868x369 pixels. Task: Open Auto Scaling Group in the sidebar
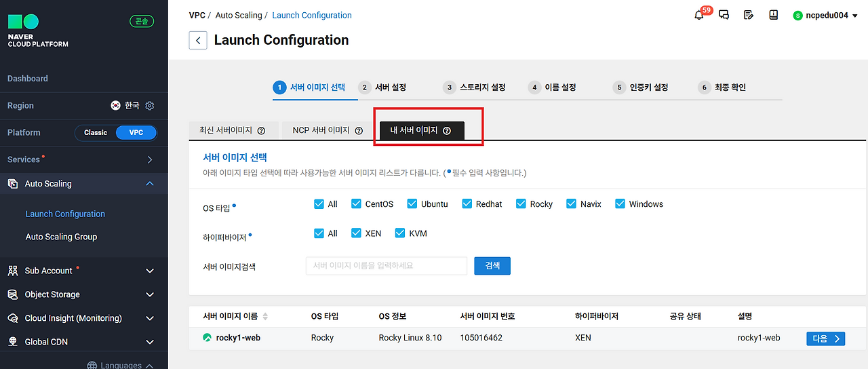(x=61, y=237)
